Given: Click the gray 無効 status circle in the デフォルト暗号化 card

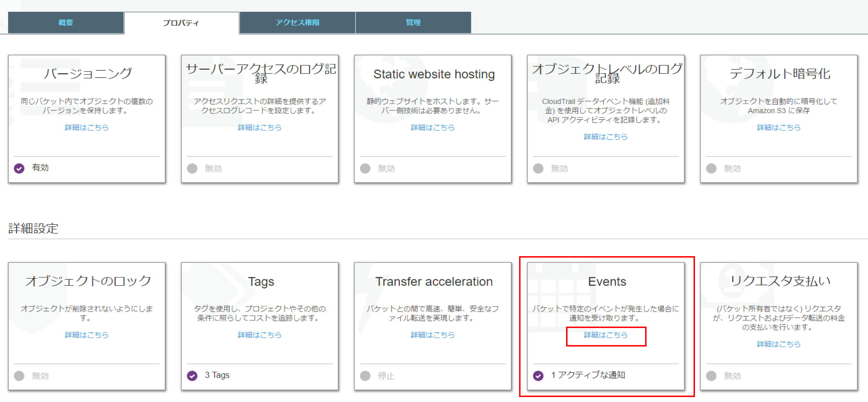Looking at the screenshot, I should (711, 168).
